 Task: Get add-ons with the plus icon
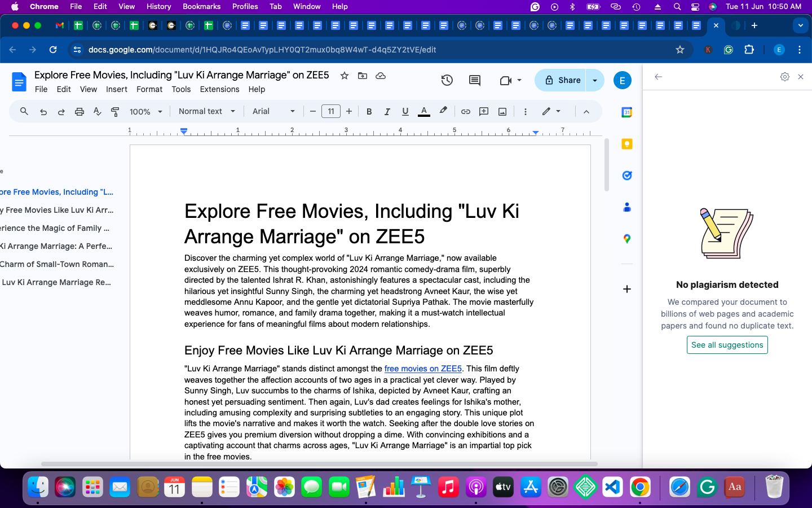(626, 289)
